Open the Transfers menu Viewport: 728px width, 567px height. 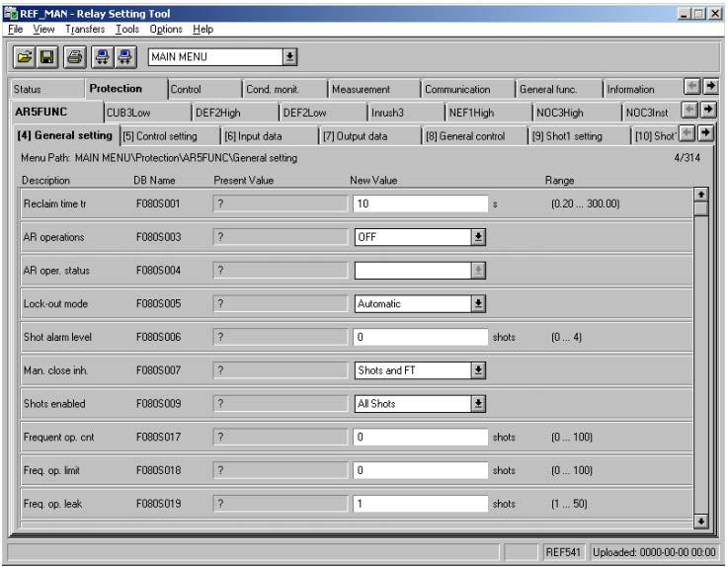(x=85, y=30)
